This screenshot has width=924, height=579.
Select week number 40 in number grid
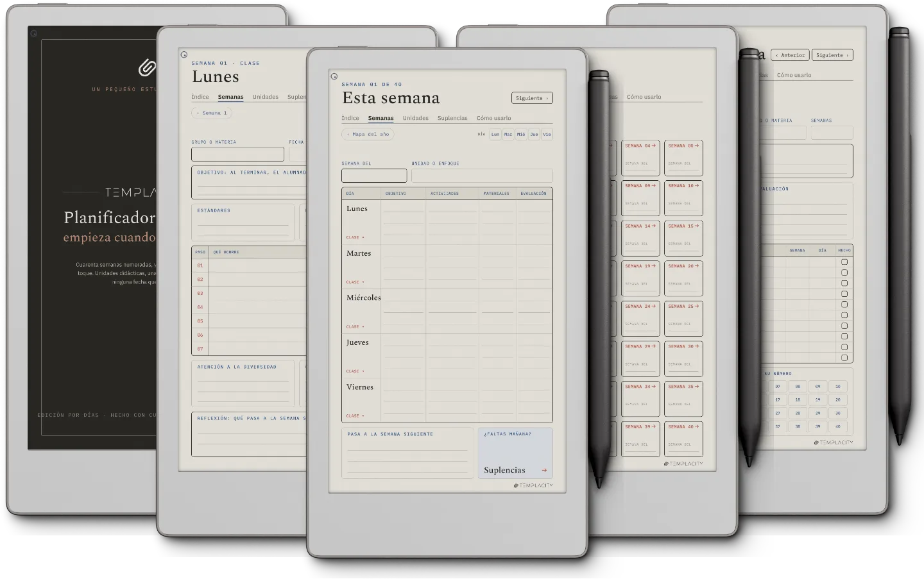[837, 426]
